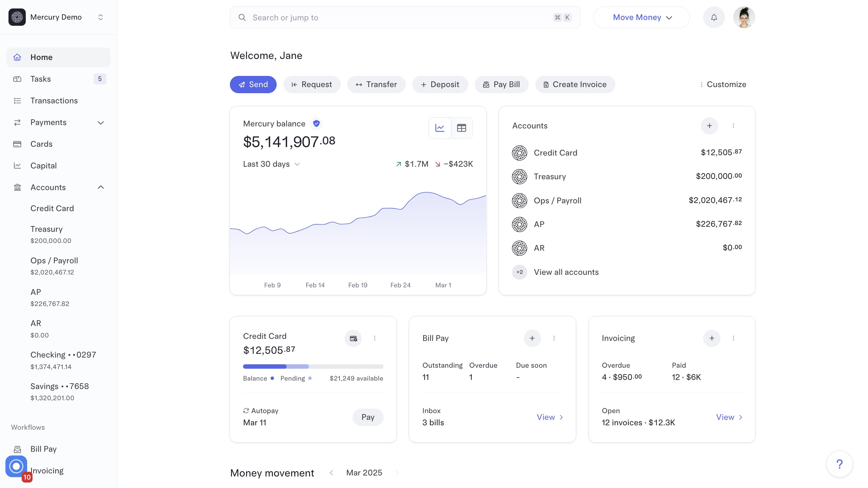Go to Transactions in sidebar

[x=54, y=101]
